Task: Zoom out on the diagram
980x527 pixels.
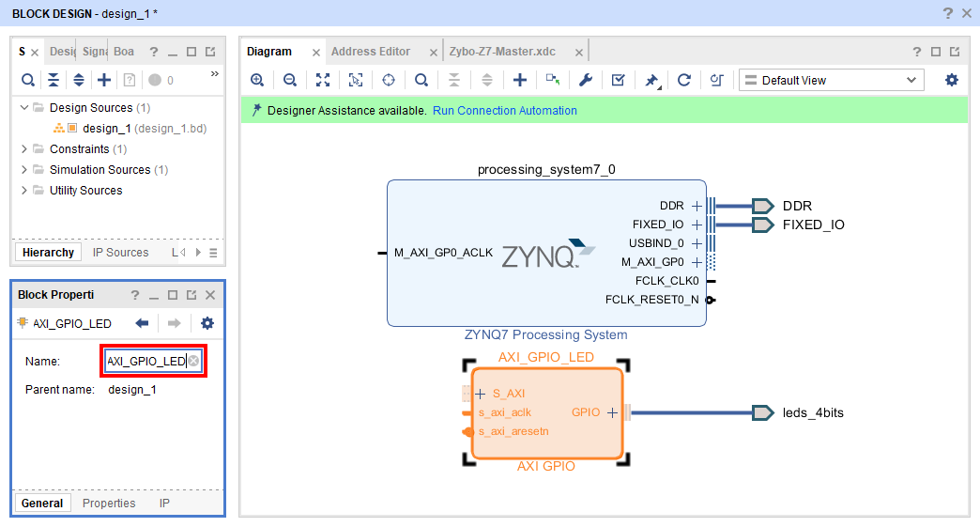Action: [289, 80]
